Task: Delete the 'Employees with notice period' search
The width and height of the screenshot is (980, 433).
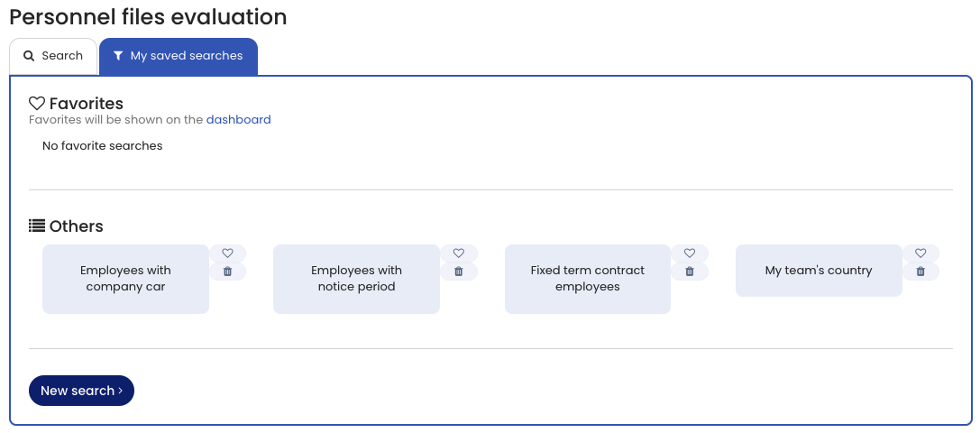Action: [x=459, y=272]
